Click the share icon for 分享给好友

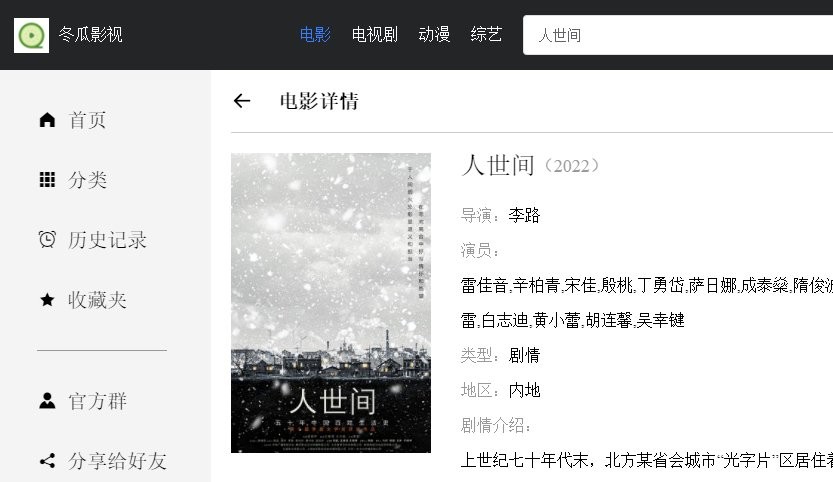47,461
